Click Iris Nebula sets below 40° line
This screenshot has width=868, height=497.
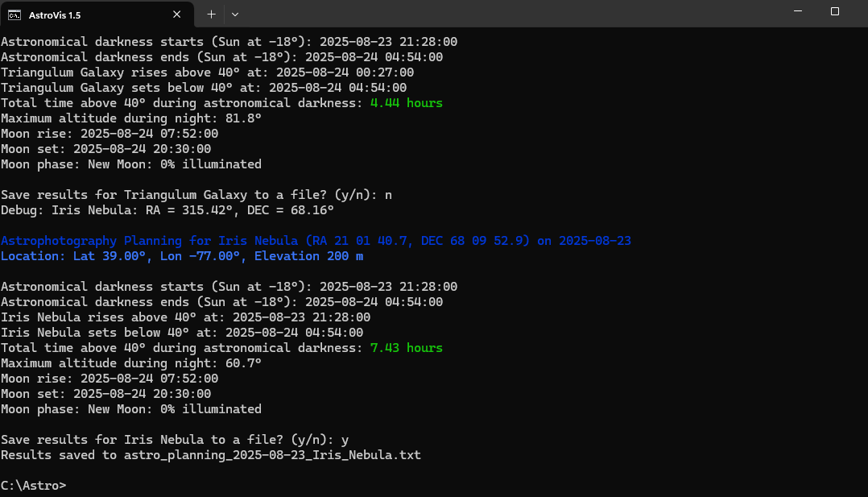tap(182, 333)
